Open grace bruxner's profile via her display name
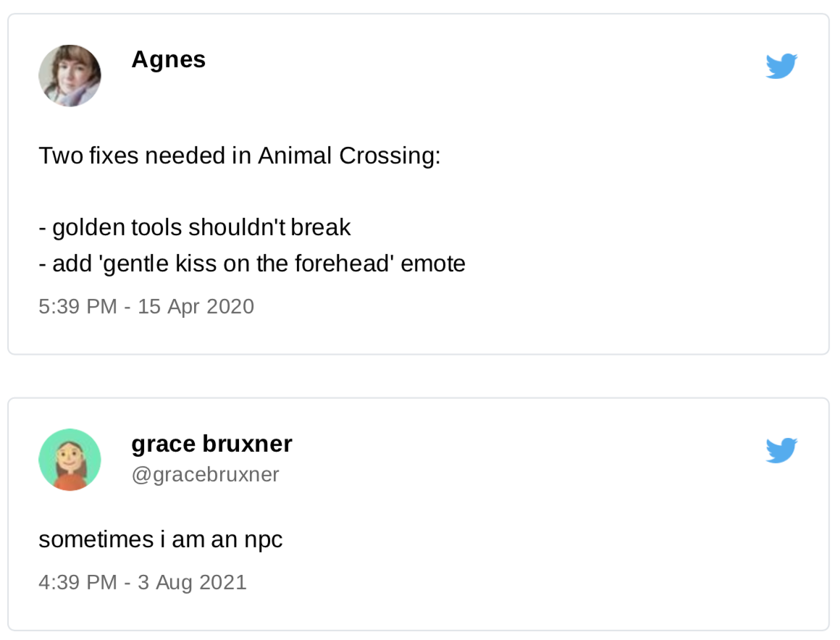The image size is (840, 640). click(x=211, y=444)
